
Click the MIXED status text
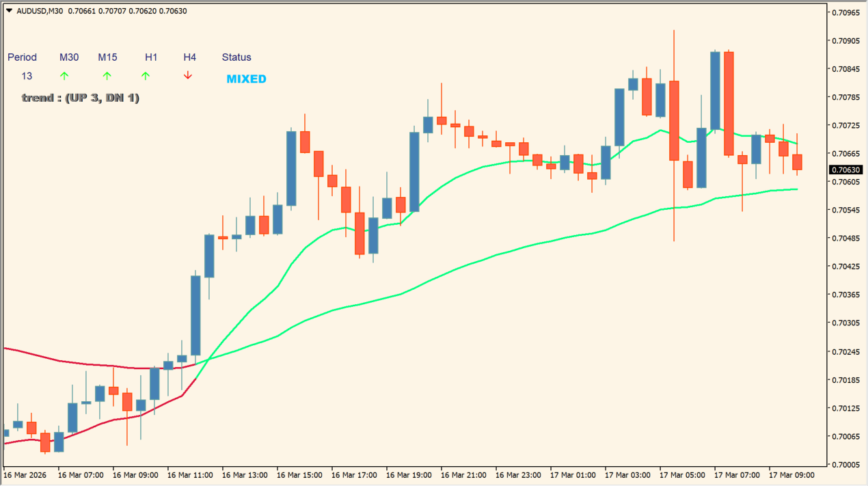point(246,79)
